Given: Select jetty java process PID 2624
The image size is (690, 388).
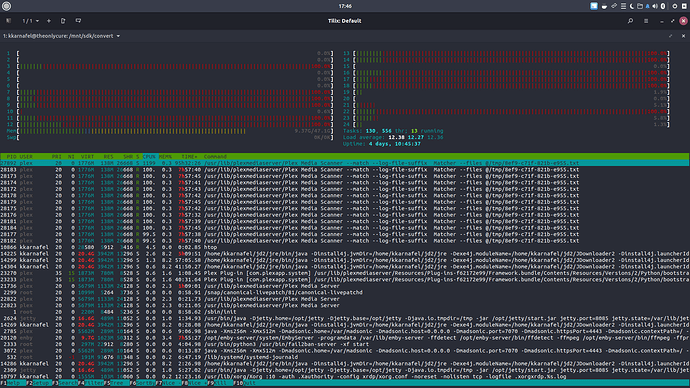Looking at the screenshot, I should [345, 318].
